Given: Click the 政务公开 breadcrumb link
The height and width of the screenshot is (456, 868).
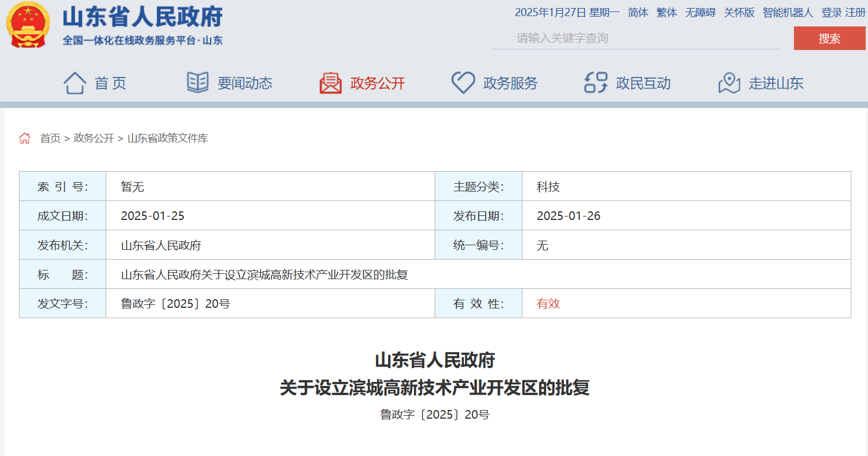Looking at the screenshot, I should point(94,138).
